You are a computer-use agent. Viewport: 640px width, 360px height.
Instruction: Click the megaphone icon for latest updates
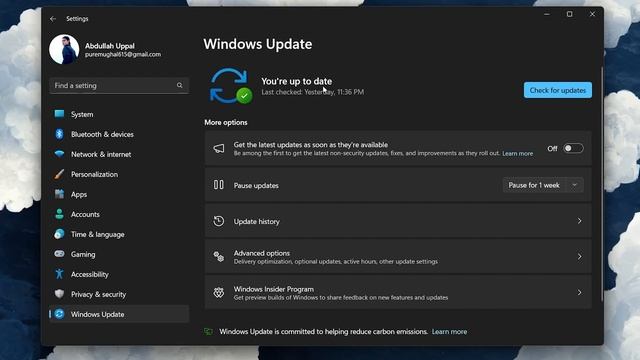click(219, 149)
